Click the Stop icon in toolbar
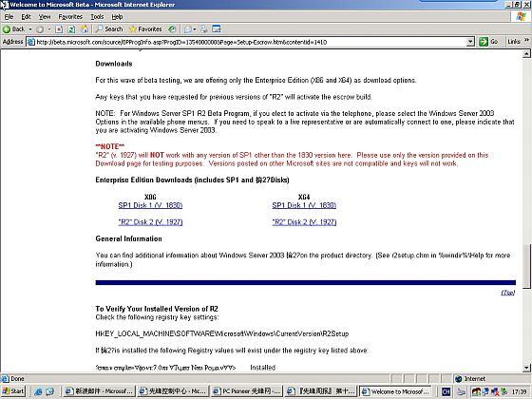 pos(59,29)
